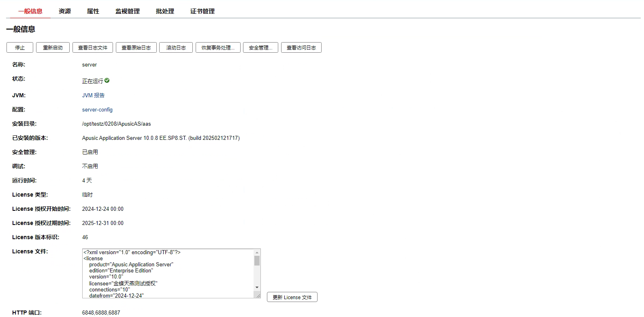Open the JVM 报告 link

[93, 95]
